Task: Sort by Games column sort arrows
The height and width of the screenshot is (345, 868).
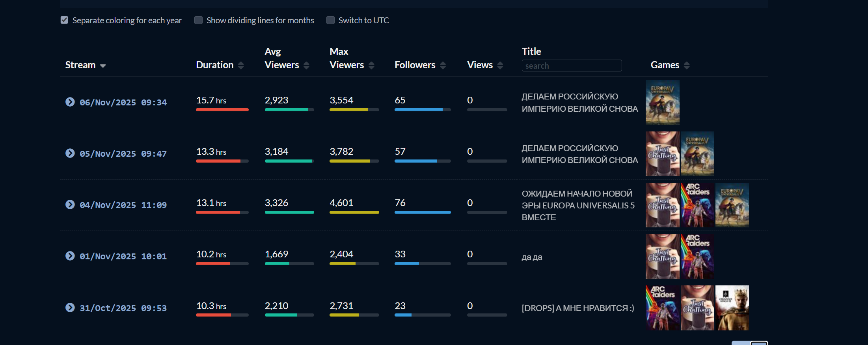Action: pos(687,66)
